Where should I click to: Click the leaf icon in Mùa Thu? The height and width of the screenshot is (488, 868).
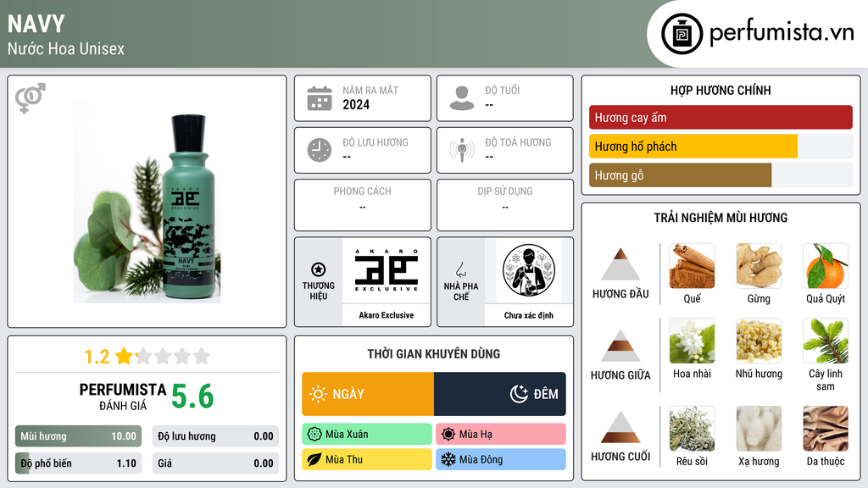(314, 460)
